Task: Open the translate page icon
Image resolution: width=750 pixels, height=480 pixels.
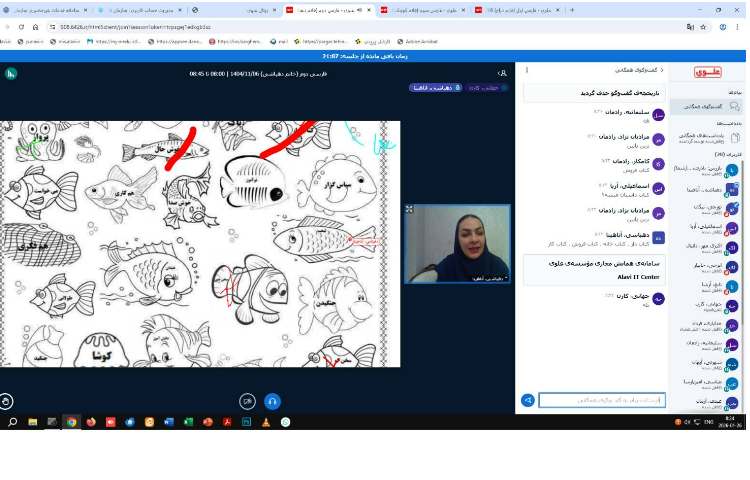Action: pos(690,27)
